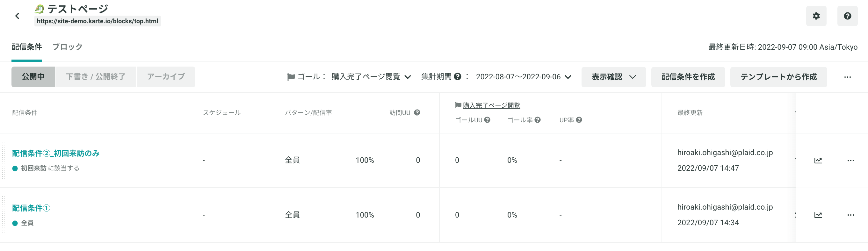Open more options menu for 配信条件① row
The height and width of the screenshot is (251, 868).
tap(850, 215)
